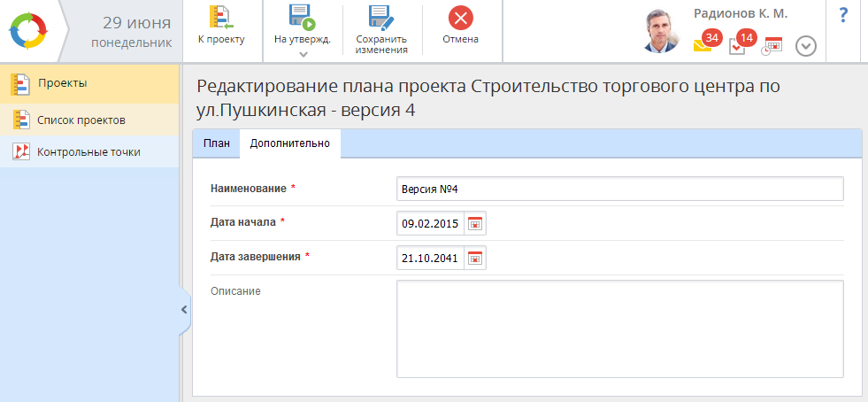This screenshot has height=402, width=868.
Task: Expand the user menu circular chevron
Action: [x=805, y=46]
